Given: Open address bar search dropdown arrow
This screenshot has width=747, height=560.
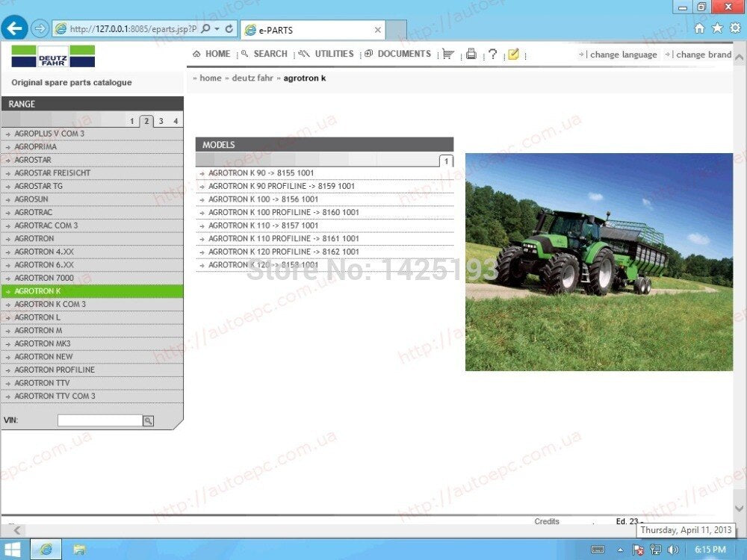Looking at the screenshot, I should 217,29.
